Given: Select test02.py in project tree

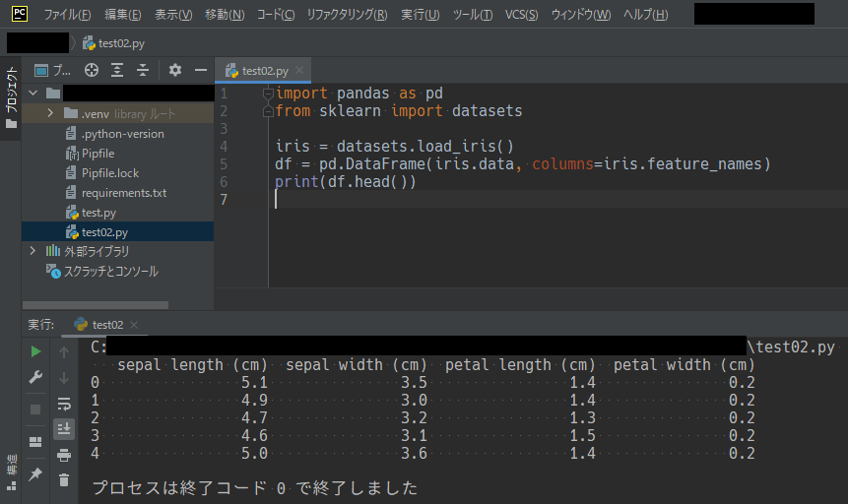Looking at the screenshot, I should click(118, 232).
